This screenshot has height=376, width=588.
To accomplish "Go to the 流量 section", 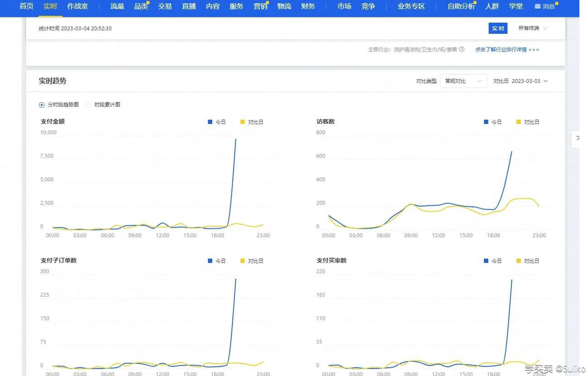I will click(117, 6).
